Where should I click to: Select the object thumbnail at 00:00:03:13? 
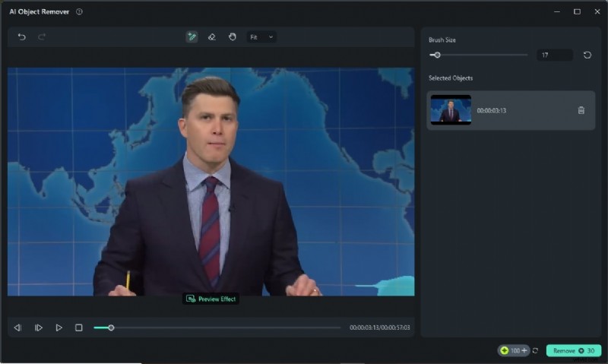451,110
